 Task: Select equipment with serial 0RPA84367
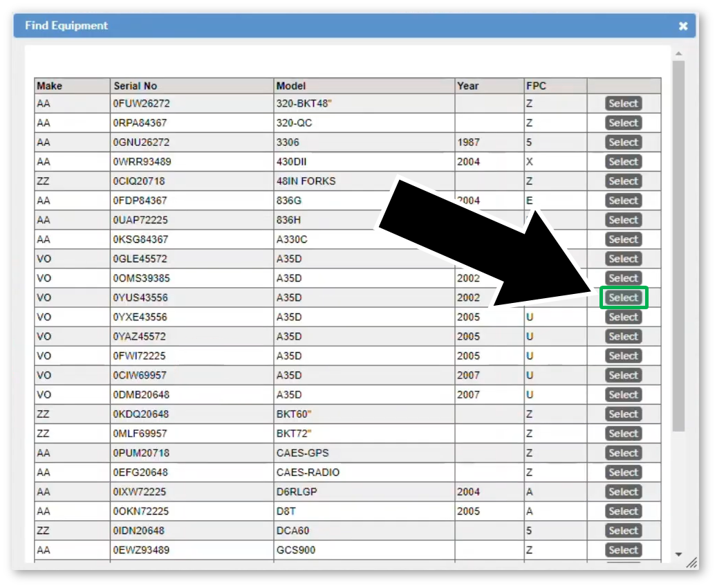coord(623,122)
